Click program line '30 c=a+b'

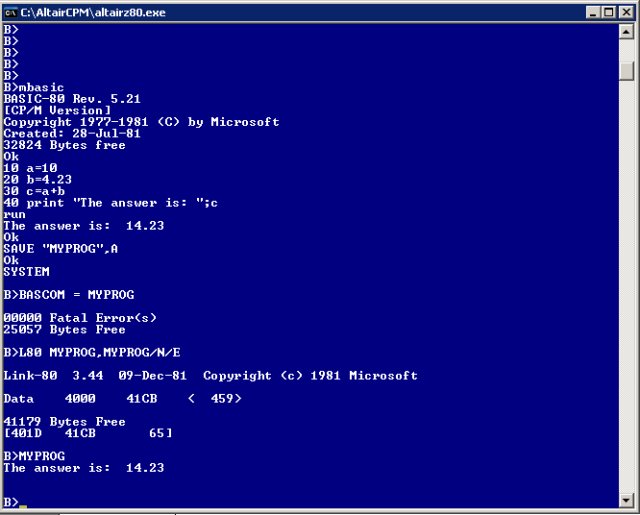point(34,191)
